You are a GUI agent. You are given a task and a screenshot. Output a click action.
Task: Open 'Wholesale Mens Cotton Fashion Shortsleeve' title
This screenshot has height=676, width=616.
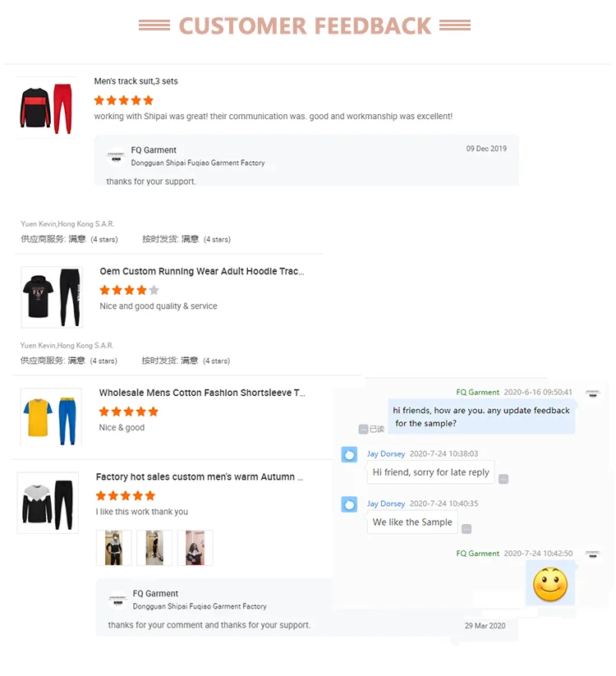202,393
